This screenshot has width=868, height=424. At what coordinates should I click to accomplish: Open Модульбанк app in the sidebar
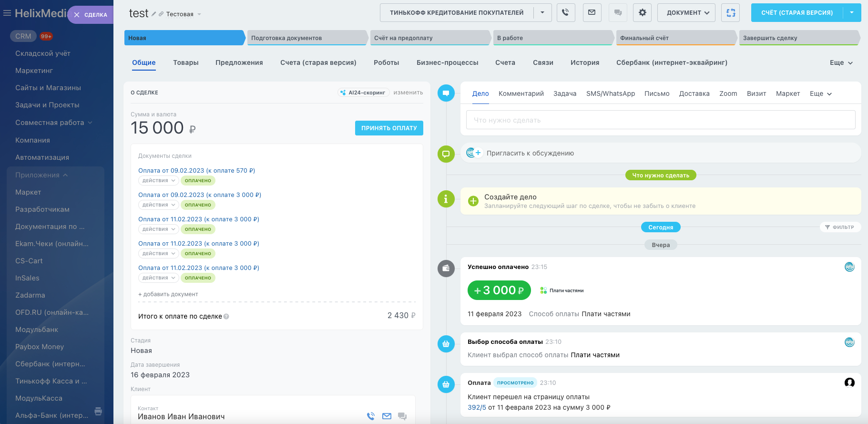(x=37, y=330)
